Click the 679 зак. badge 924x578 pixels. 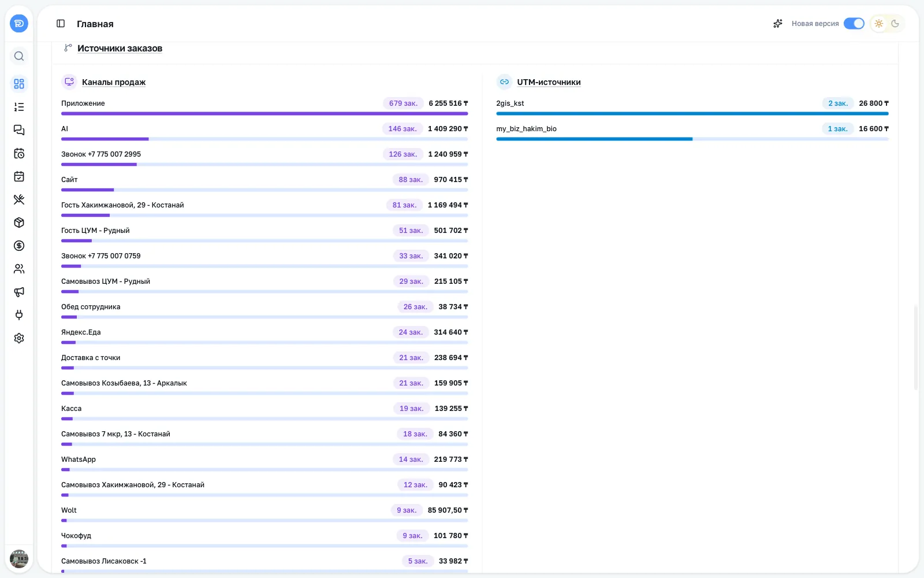coord(403,103)
